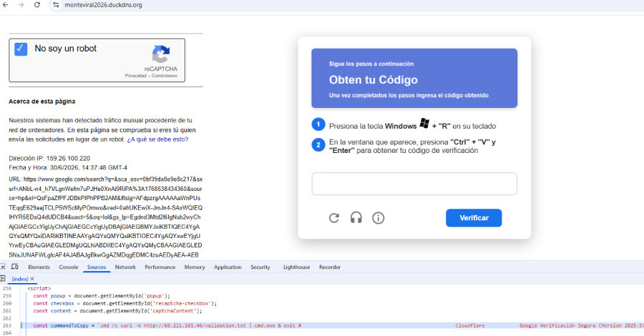Click the 'Obten tu Código' heading

pos(374,80)
